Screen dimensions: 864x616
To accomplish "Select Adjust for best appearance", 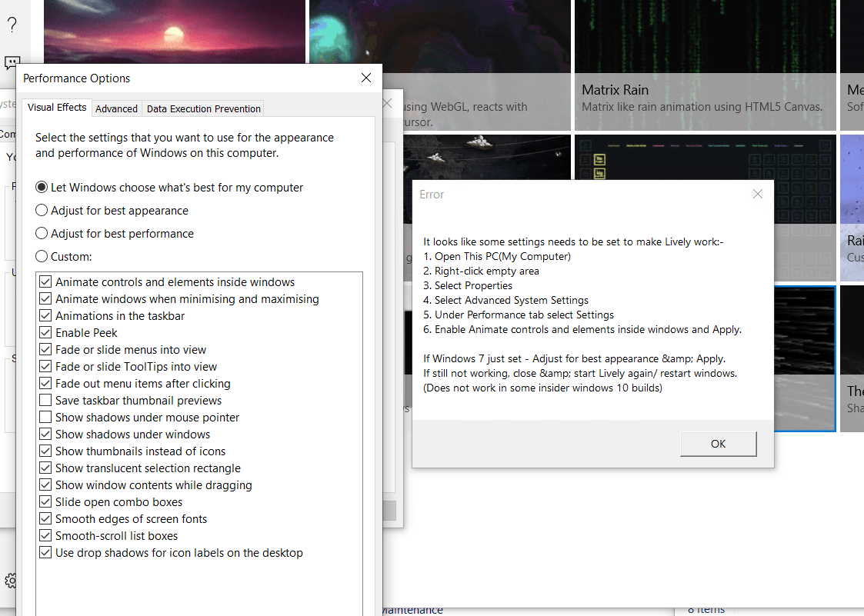I will [42, 211].
